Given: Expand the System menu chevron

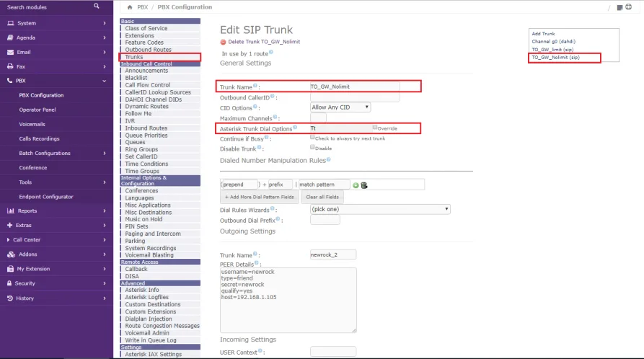Looking at the screenshot, I should point(105,23).
